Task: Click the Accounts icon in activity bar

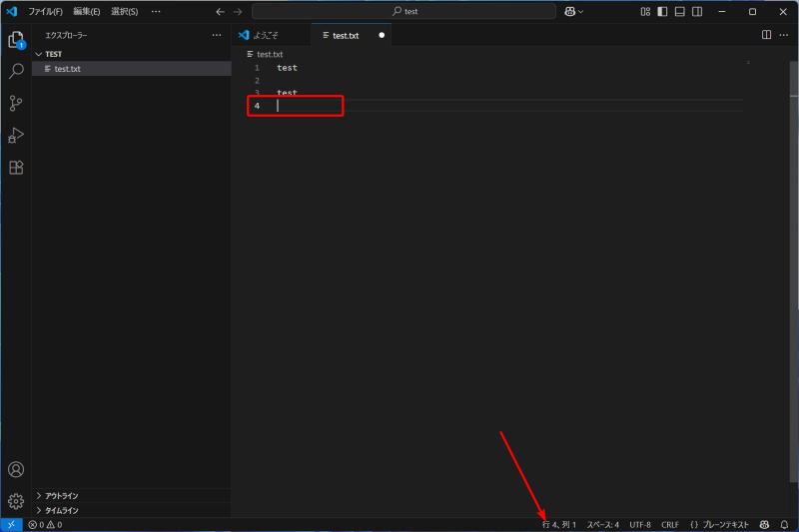Action: pos(16,469)
